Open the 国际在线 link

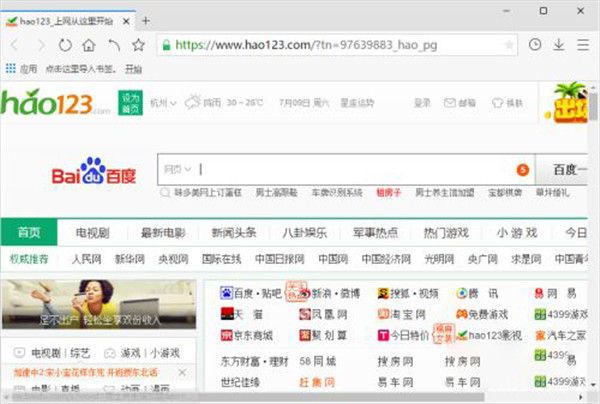click(x=222, y=259)
